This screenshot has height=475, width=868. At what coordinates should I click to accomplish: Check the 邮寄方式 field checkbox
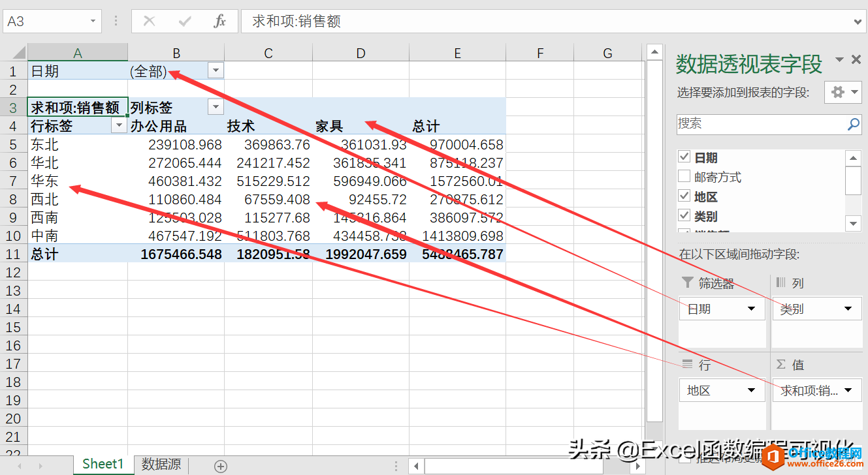(x=684, y=176)
